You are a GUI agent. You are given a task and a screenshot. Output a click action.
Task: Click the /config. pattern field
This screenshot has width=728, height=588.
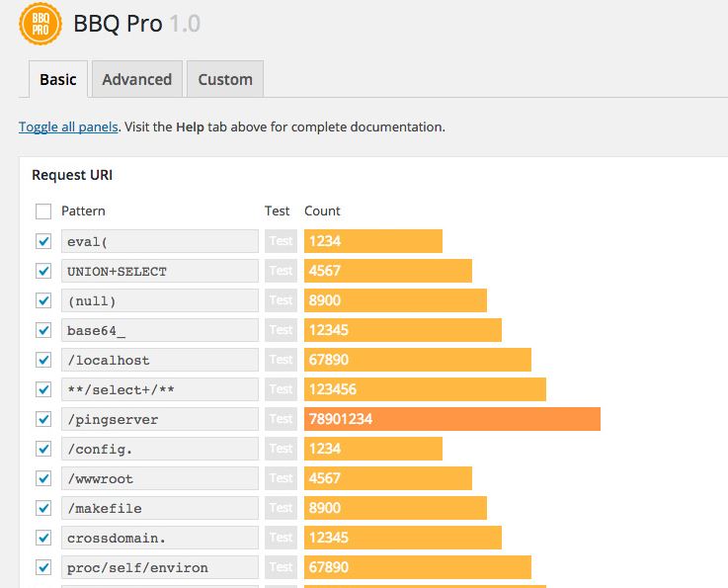click(160, 449)
